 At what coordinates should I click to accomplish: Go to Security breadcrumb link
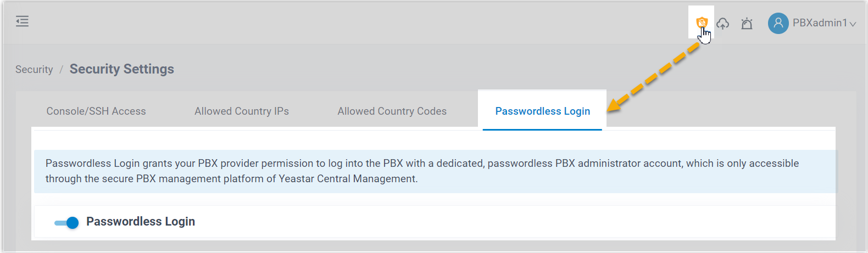pos(34,70)
